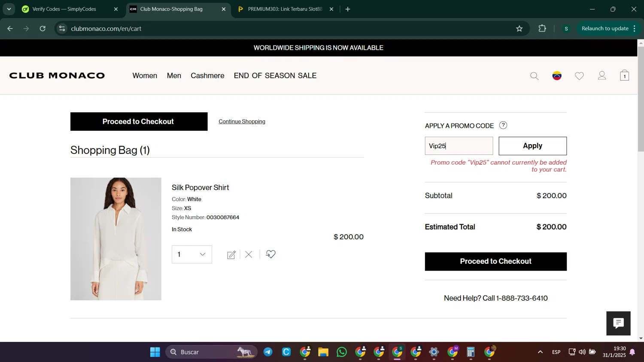Open the browser extensions menu
The width and height of the screenshot is (644, 362).
542,29
